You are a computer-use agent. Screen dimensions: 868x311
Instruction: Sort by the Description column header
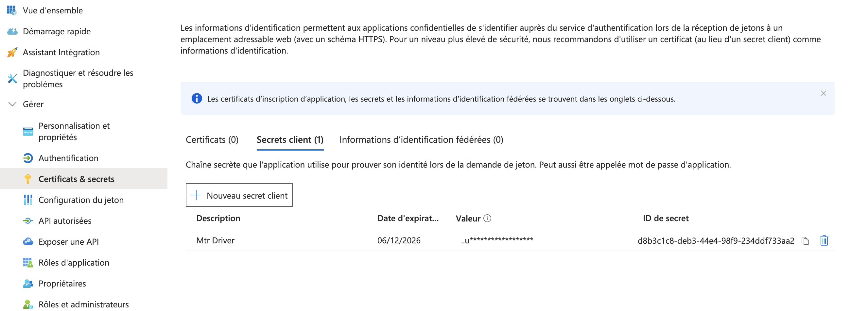(218, 219)
